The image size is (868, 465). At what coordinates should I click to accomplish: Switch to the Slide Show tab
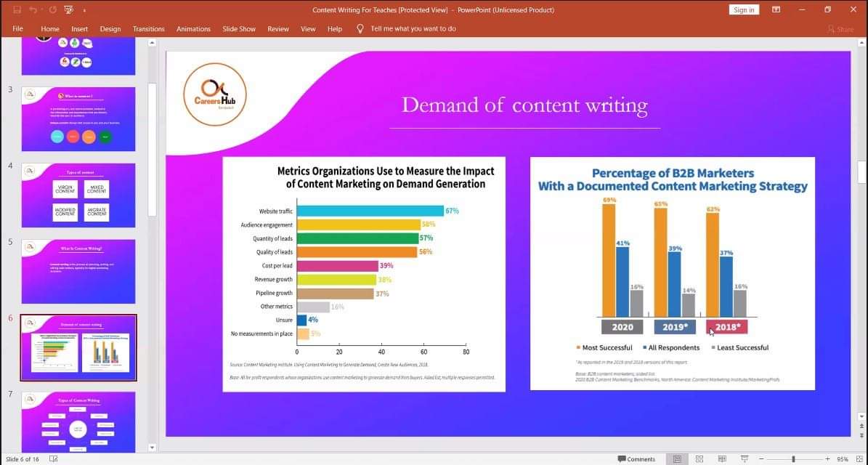239,29
